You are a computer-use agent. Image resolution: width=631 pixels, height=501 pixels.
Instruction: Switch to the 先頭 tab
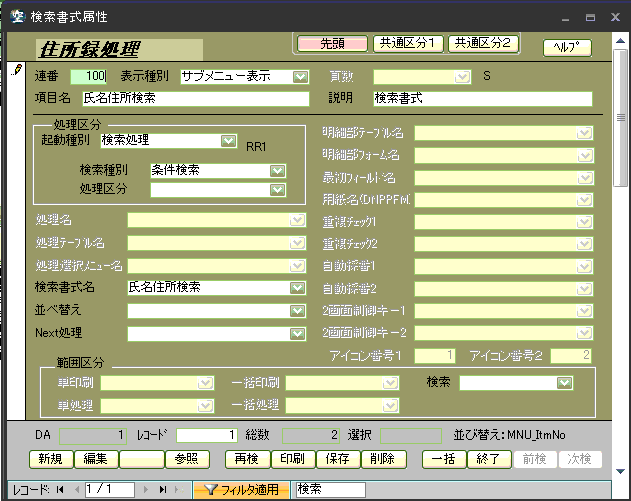331,43
